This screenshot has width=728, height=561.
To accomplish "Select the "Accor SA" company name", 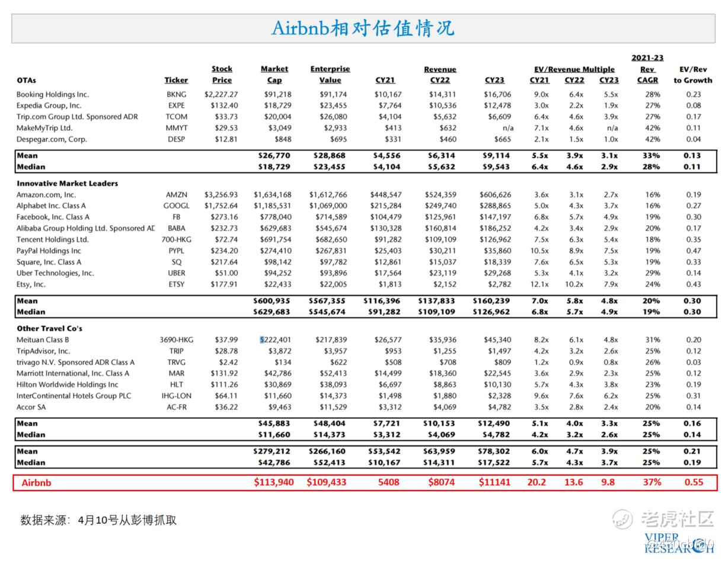I will click(31, 407).
